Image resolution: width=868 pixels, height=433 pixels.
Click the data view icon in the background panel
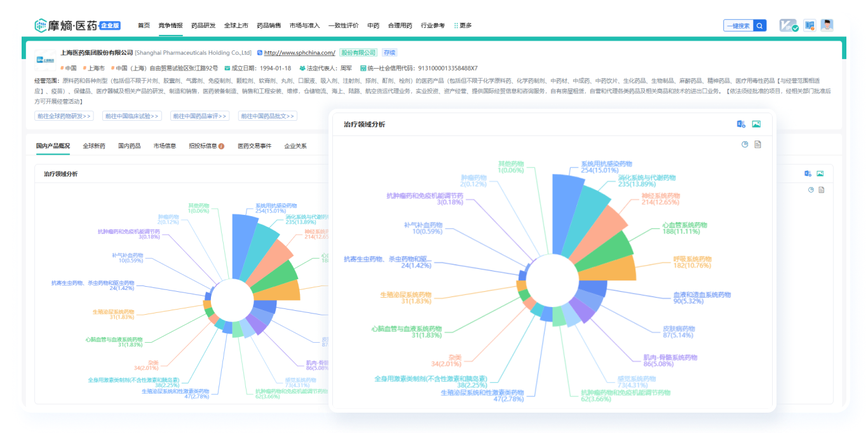click(x=822, y=190)
